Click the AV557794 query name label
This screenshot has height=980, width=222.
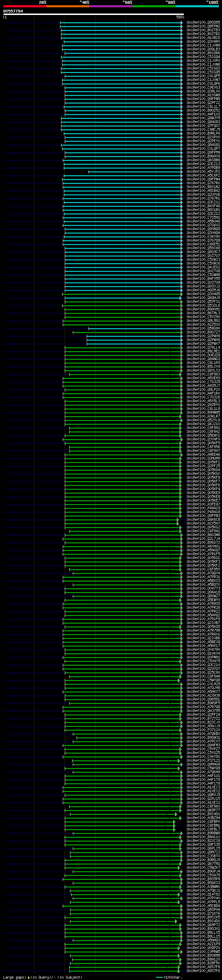pyautogui.click(x=13, y=11)
